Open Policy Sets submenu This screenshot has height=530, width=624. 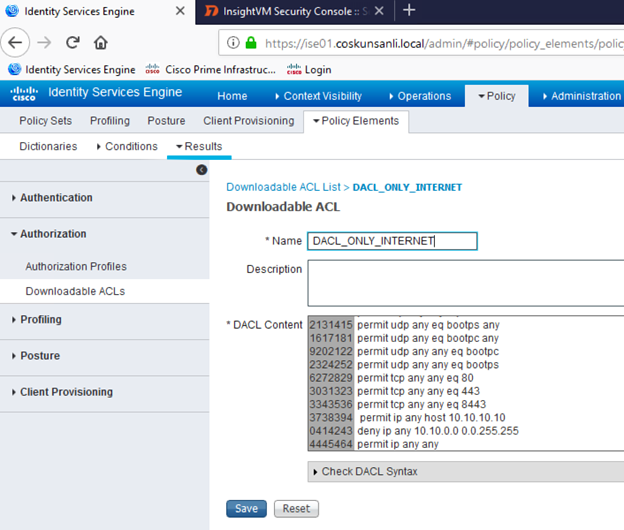(45, 121)
